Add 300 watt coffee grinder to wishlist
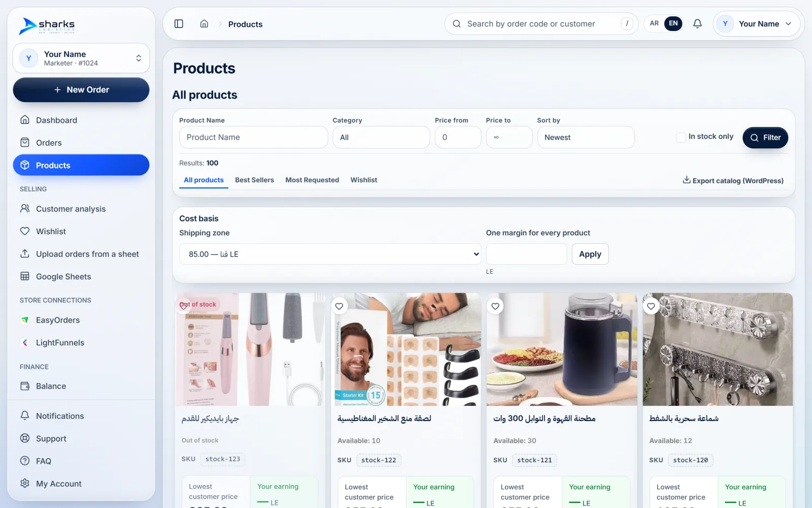The image size is (812, 508). (495, 306)
